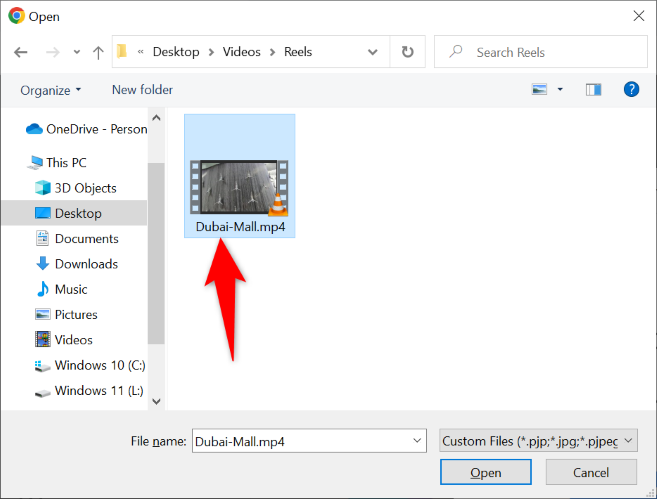
Task: Click the Pictures icon in sidebar
Action: coord(42,314)
